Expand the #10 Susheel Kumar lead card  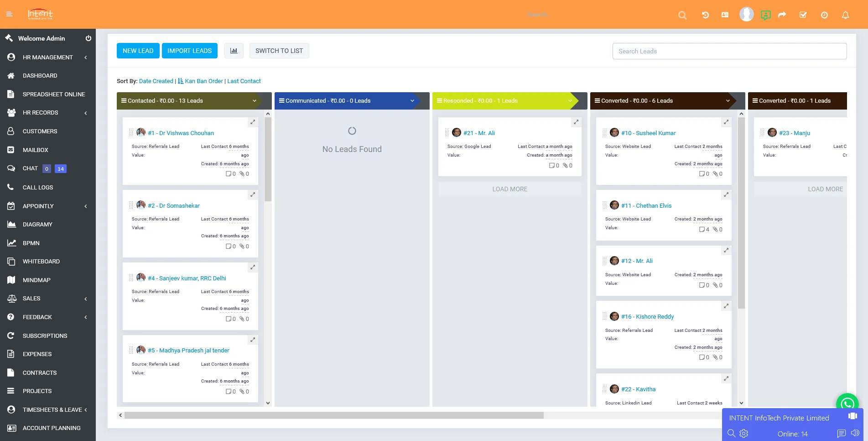point(726,122)
